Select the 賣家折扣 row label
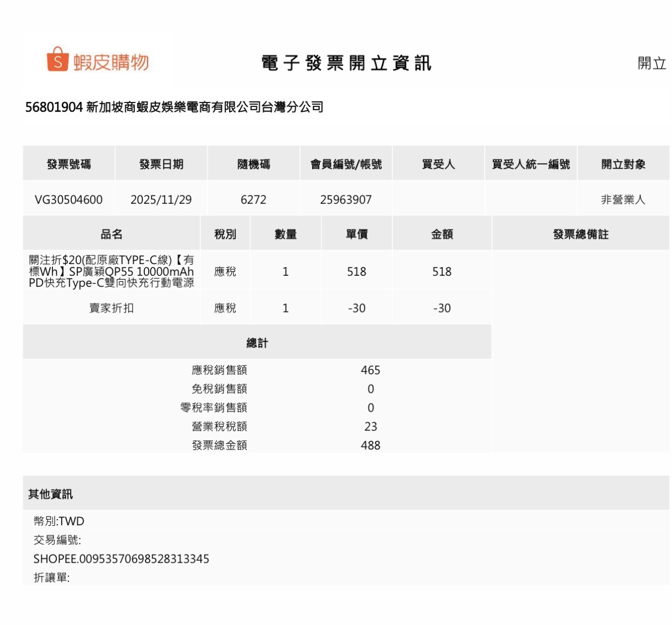The height and width of the screenshot is (625, 672). click(x=111, y=308)
